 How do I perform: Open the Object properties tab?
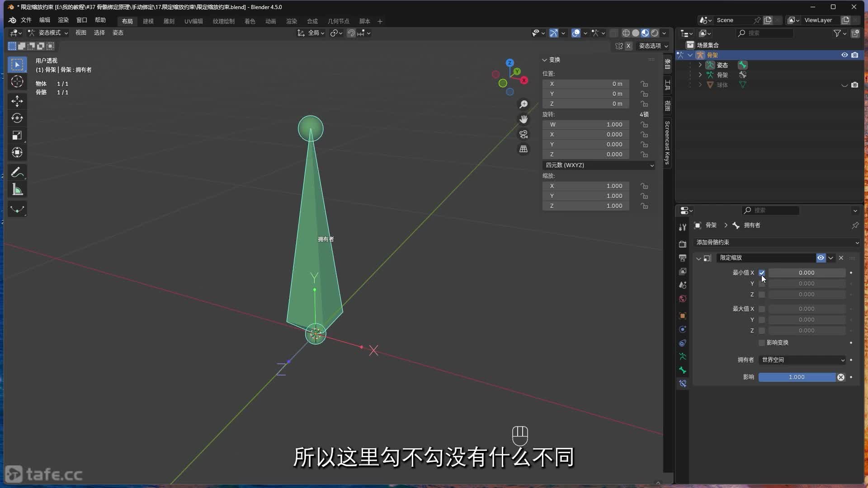coord(683,315)
